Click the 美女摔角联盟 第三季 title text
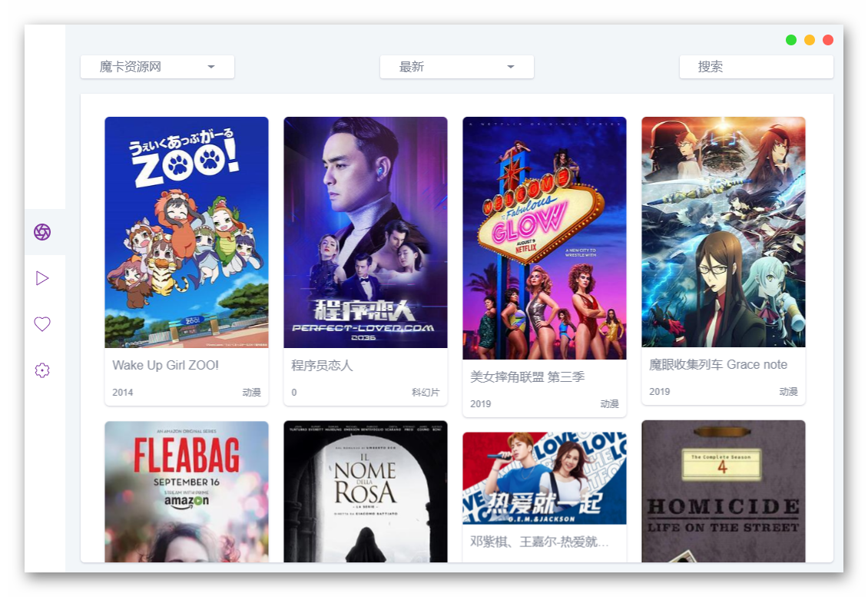The width and height of the screenshot is (868, 597). point(527,377)
